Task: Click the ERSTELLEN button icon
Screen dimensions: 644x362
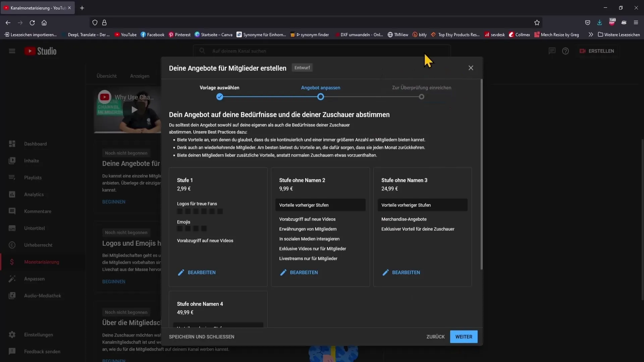Action: [583, 51]
